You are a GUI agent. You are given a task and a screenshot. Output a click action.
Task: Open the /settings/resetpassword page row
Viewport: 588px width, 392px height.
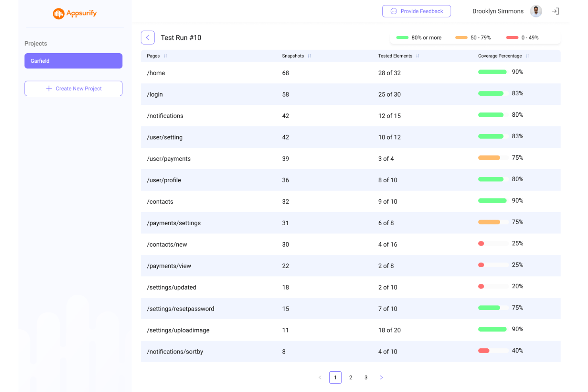tap(350, 309)
